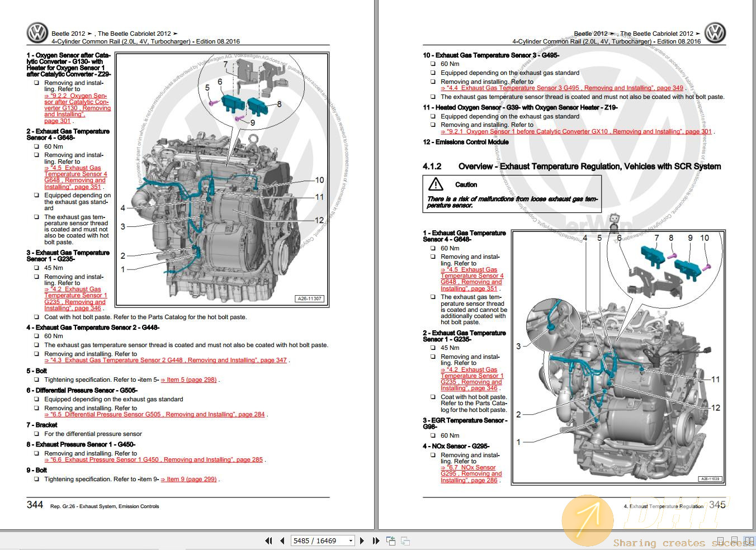
Task: Go to the first page
Action: [x=268, y=540]
